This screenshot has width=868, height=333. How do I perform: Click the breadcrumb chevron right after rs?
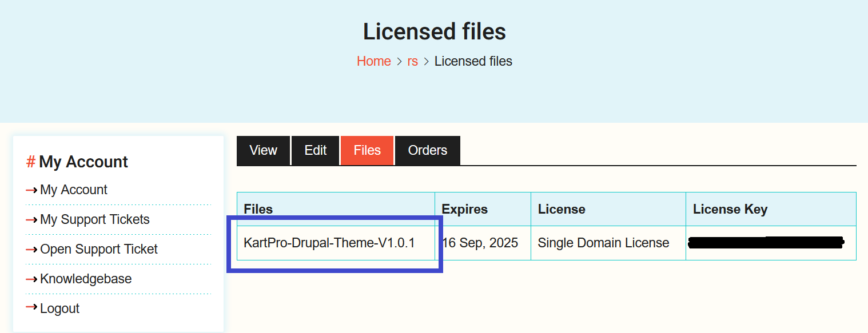[x=426, y=62]
